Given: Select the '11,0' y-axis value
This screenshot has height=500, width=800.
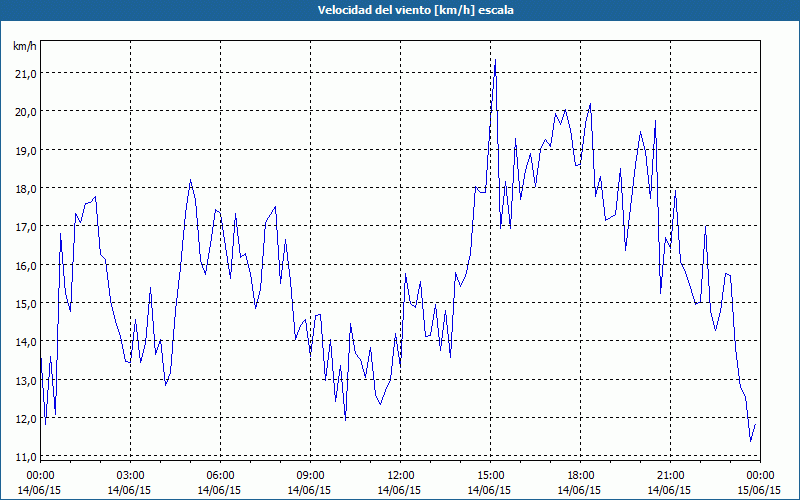Looking at the screenshot, I should click(x=26, y=457).
